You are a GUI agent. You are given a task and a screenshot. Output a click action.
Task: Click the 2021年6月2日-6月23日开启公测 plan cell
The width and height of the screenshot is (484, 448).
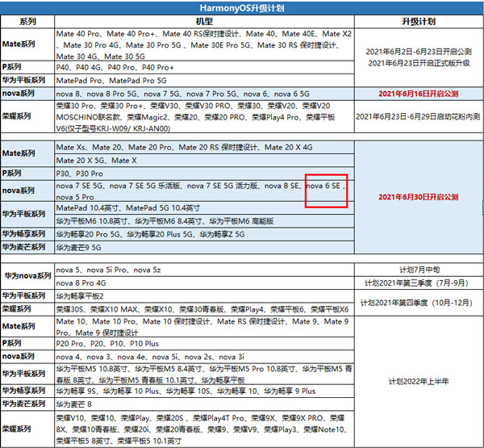pos(419,57)
